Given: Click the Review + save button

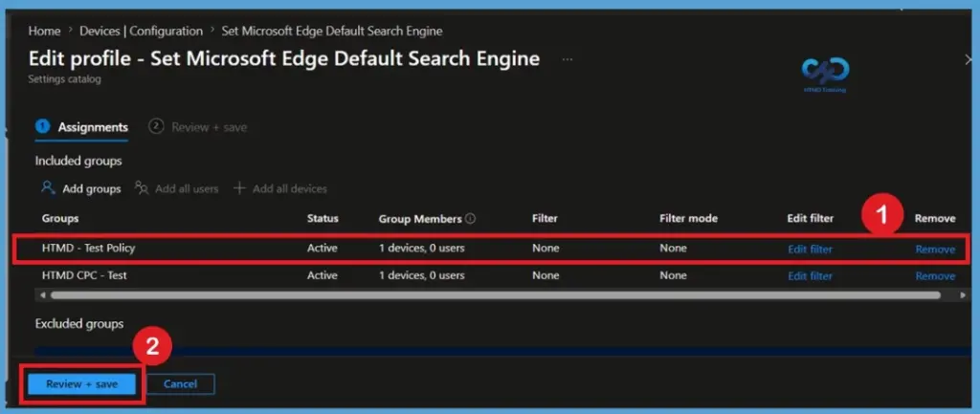Looking at the screenshot, I should (x=82, y=384).
